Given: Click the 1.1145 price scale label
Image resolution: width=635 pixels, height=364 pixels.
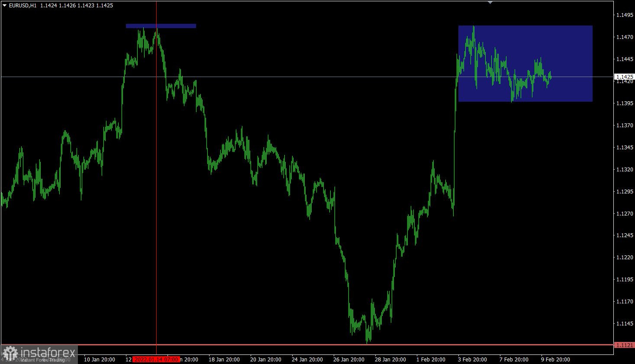Looking at the screenshot, I should (x=625, y=324).
